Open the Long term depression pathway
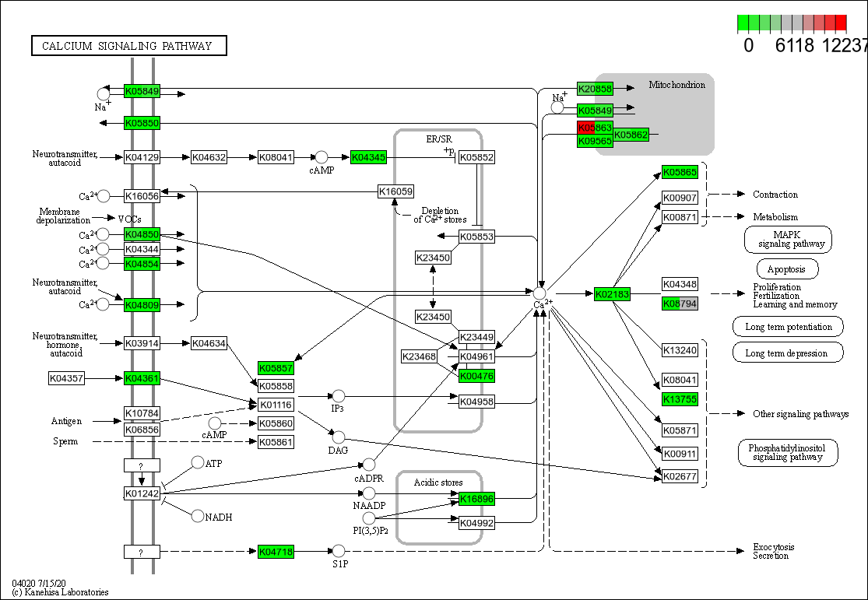 click(x=788, y=353)
